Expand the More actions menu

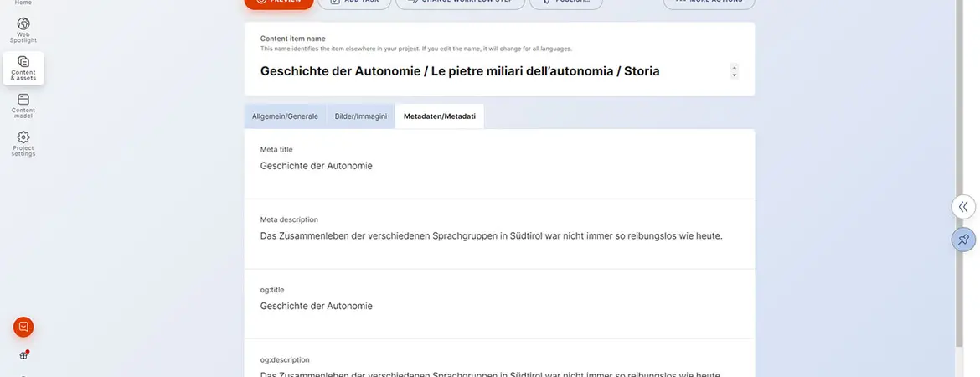click(709, 3)
